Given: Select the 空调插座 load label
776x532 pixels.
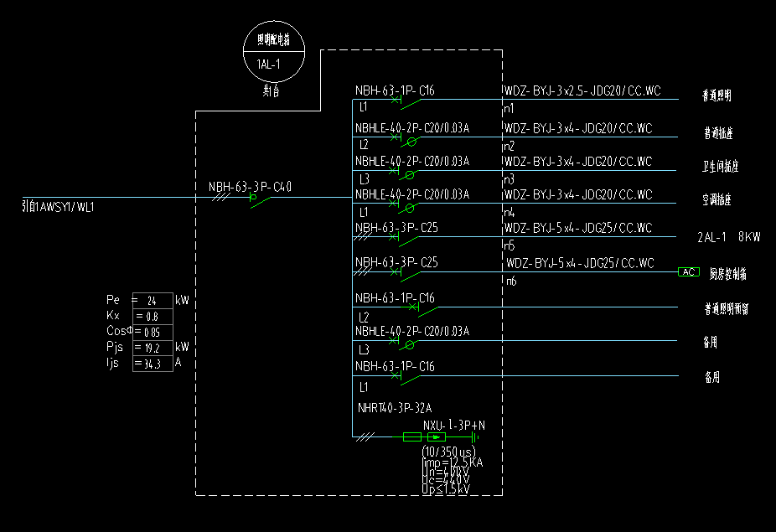Looking at the screenshot, I should coord(717,199).
